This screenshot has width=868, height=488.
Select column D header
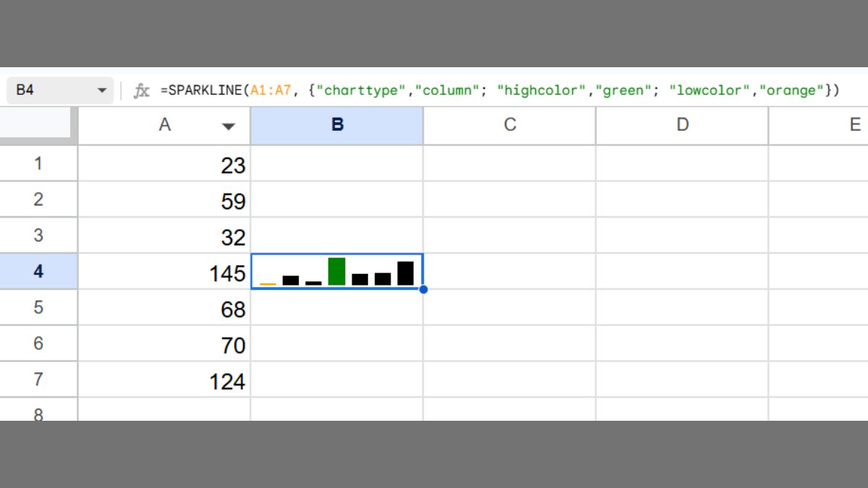pyautogui.click(x=682, y=125)
